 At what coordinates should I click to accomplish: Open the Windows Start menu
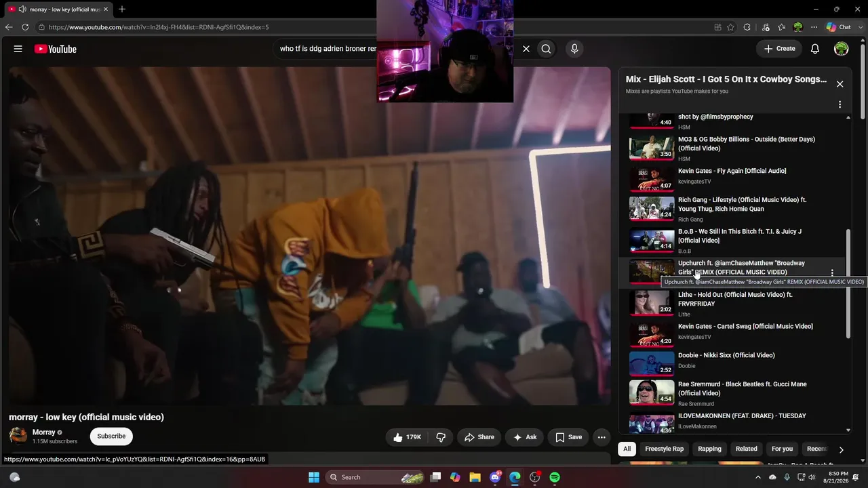pyautogui.click(x=314, y=477)
